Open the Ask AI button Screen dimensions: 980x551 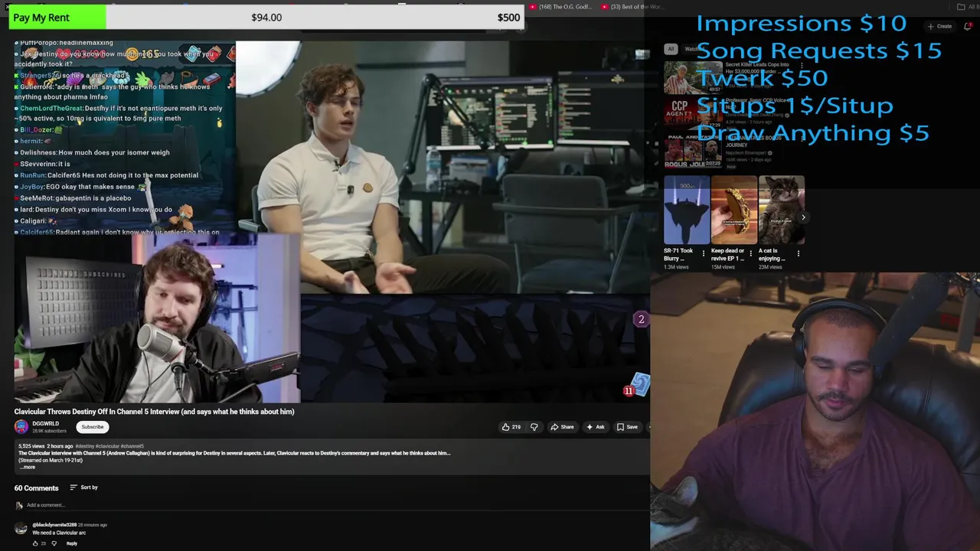point(596,427)
